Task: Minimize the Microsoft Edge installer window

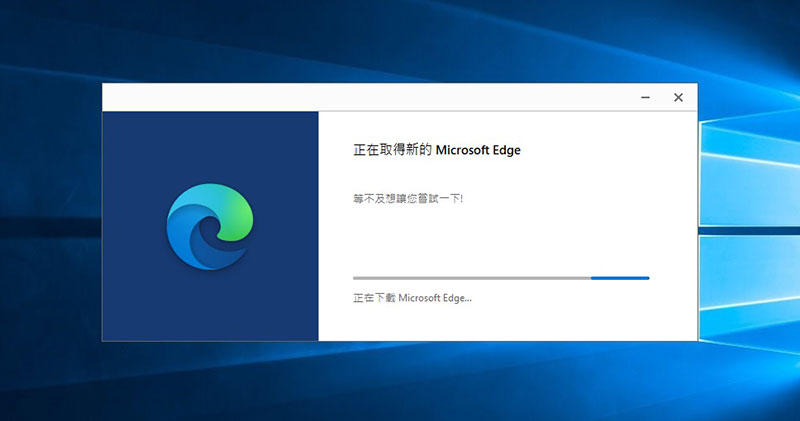Action: 645,97
